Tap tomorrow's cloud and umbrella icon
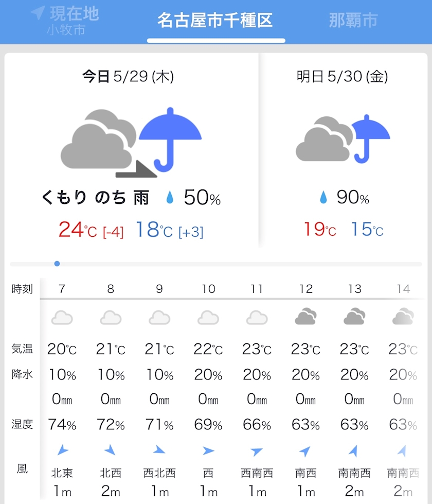This screenshot has width=432, height=504. (343, 139)
